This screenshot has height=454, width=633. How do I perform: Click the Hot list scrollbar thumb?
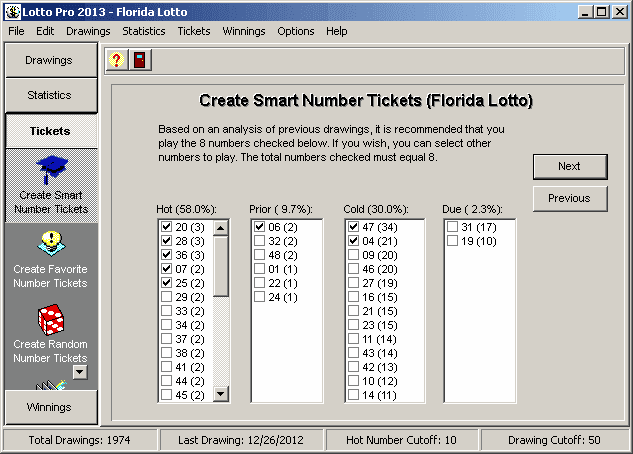click(220, 266)
